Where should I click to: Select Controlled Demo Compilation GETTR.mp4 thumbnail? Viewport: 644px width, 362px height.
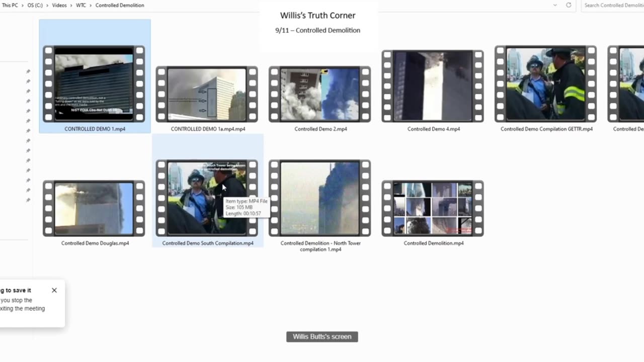[x=545, y=84]
